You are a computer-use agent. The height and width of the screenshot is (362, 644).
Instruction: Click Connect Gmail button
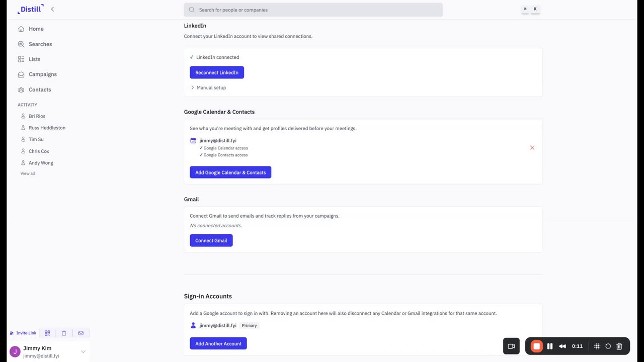pos(211,240)
